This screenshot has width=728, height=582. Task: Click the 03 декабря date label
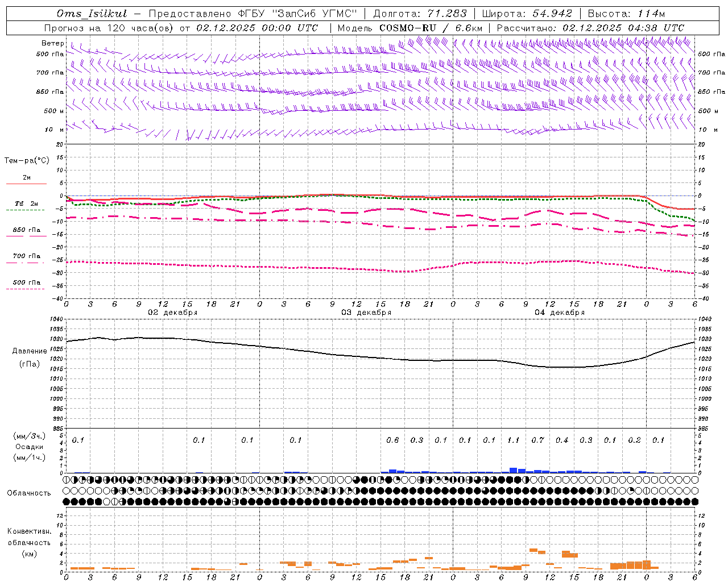click(x=366, y=313)
